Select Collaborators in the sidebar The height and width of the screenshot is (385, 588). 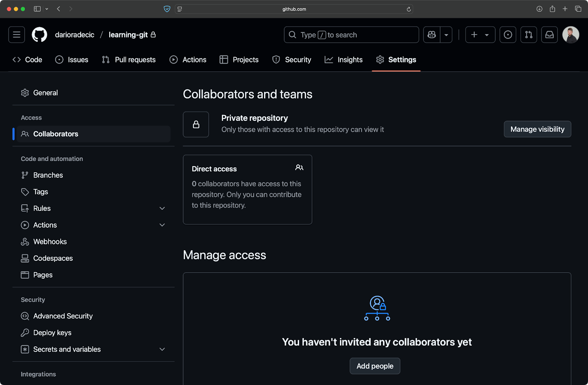(x=93, y=134)
